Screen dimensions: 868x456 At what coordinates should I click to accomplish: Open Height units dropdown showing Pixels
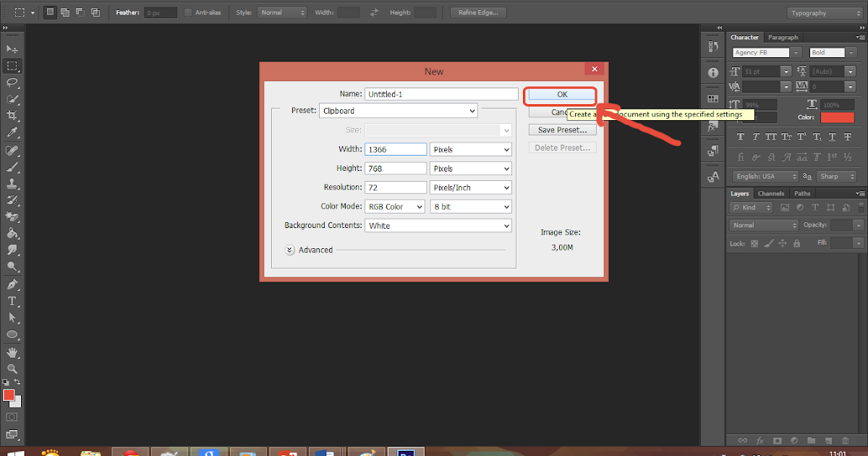coord(471,168)
